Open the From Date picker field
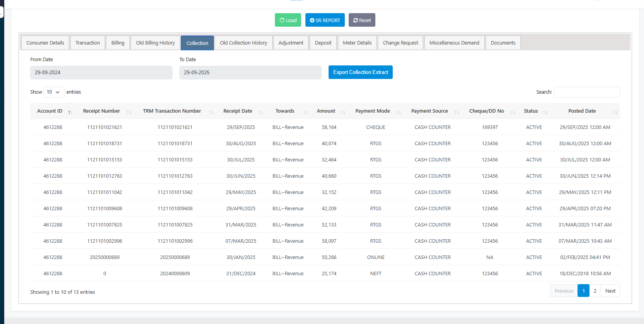This screenshot has width=644, height=324. (101, 72)
